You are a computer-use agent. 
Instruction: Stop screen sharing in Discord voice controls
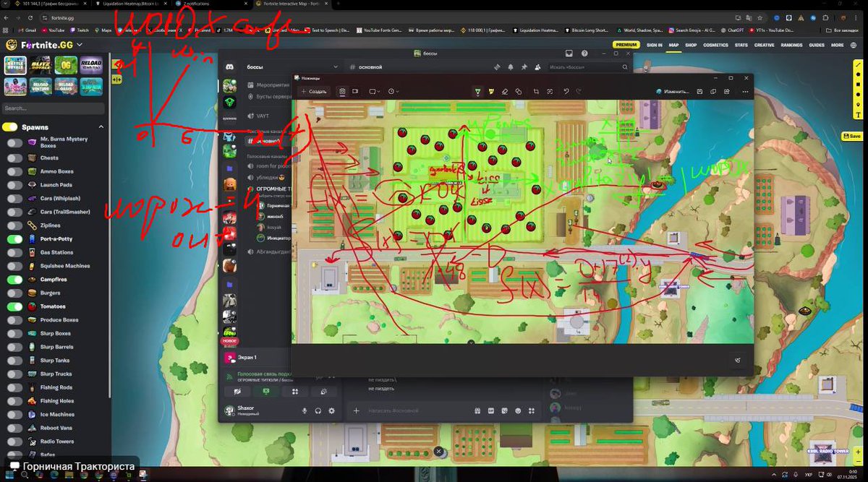[266, 391]
